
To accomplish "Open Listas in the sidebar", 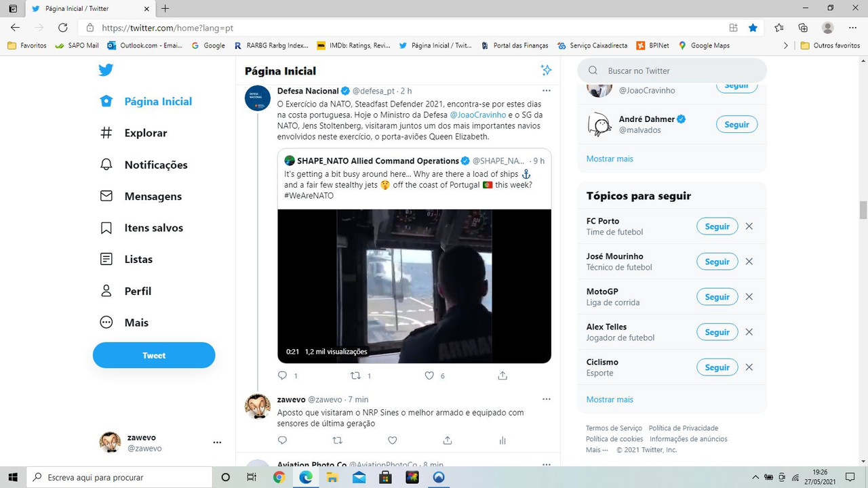I will (126, 260).
